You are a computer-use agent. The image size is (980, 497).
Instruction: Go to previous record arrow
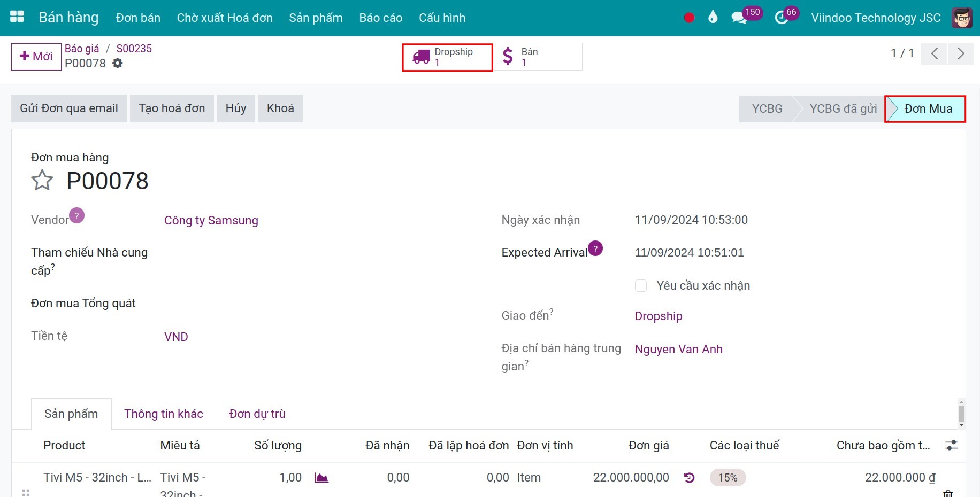click(x=935, y=53)
